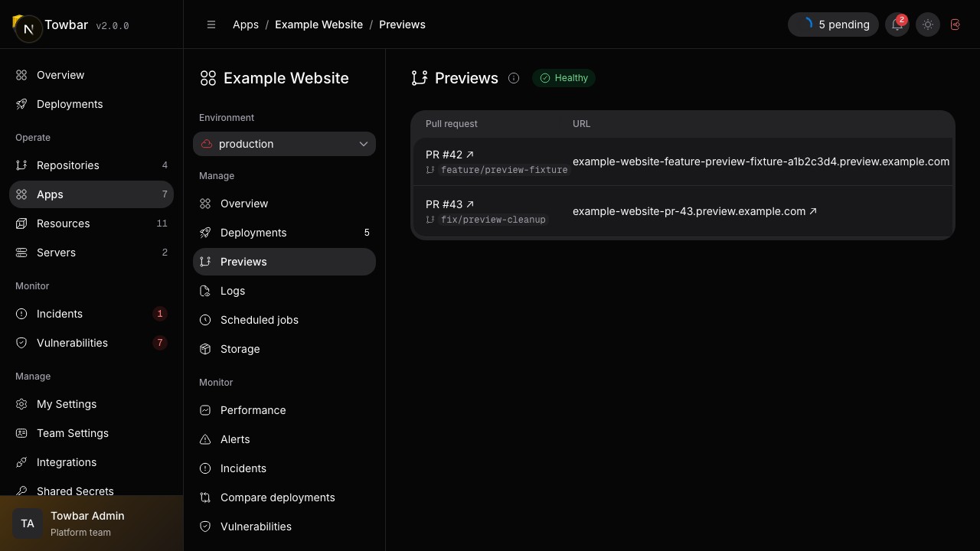Click the Towbar logo icon

28,28
